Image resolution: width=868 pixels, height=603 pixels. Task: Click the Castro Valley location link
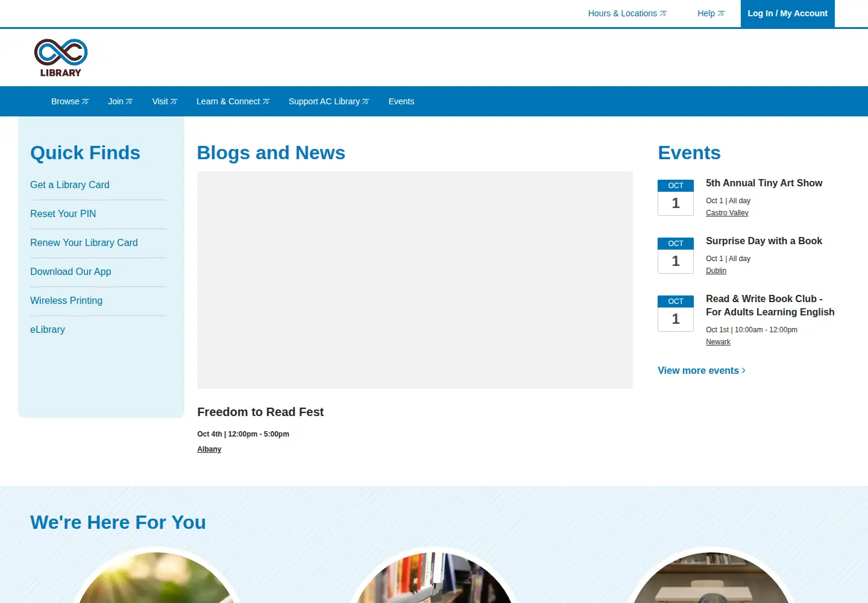point(727,213)
